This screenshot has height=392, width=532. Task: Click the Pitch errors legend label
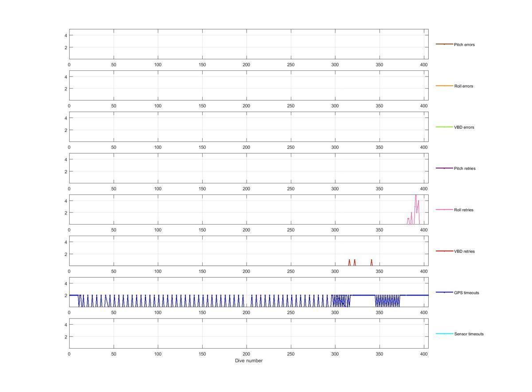coord(464,45)
